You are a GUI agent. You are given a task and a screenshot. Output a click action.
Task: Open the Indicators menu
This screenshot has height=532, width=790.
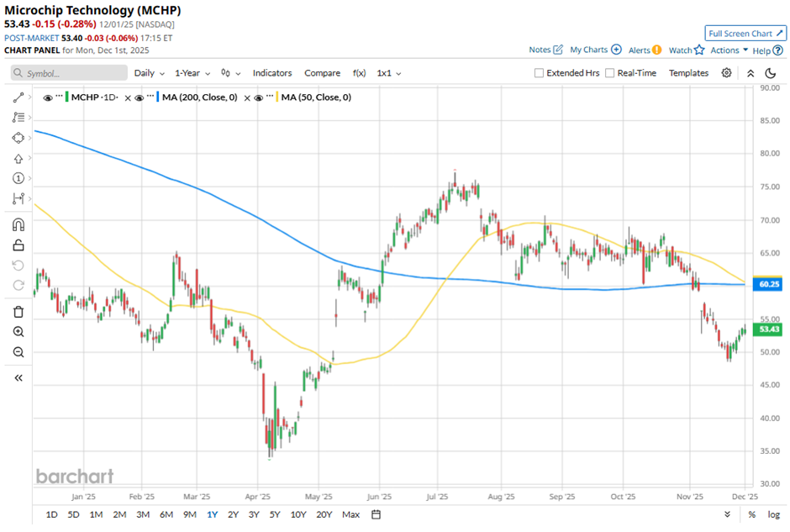[x=272, y=73]
